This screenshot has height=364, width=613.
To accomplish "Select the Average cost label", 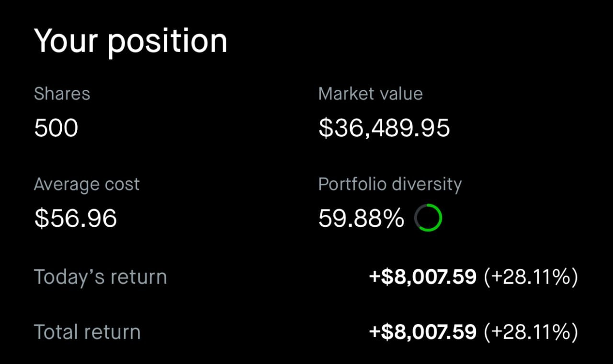I will (x=87, y=185).
